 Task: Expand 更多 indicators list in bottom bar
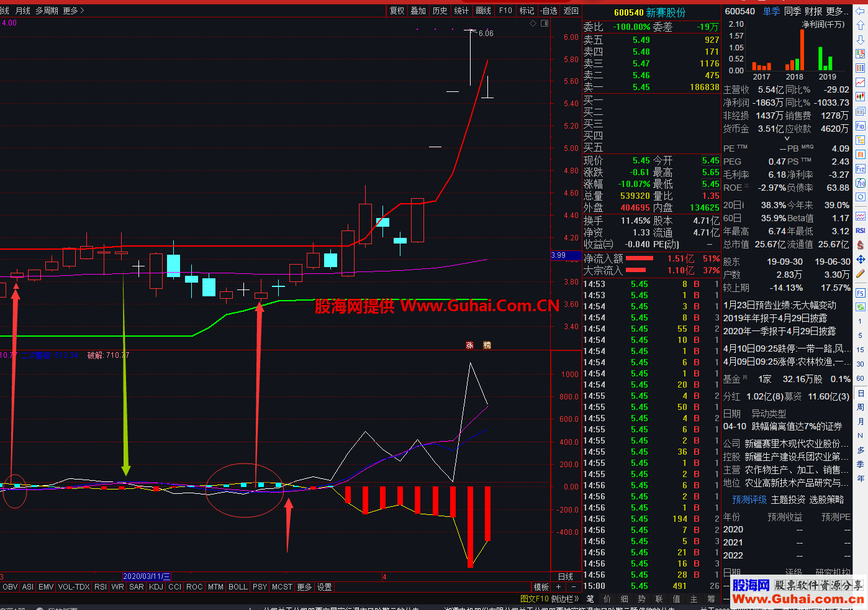tap(304, 587)
